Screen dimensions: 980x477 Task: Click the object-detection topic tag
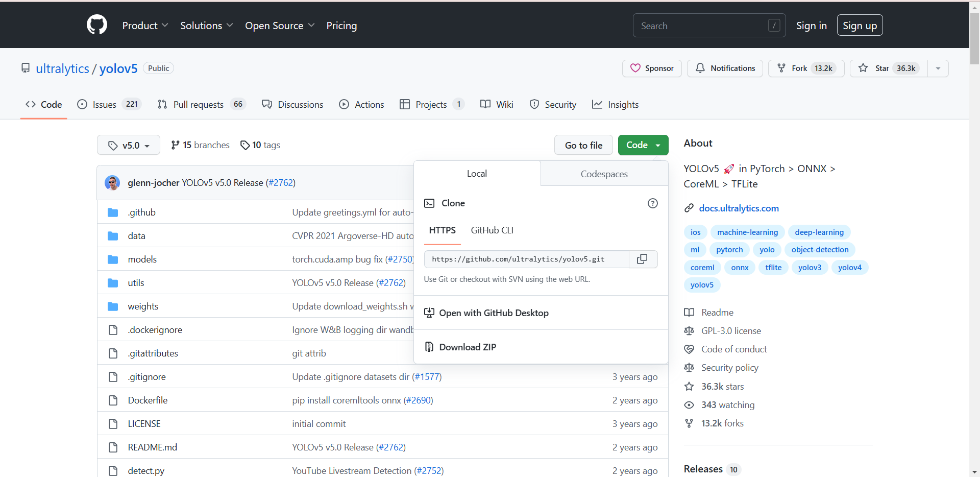(820, 250)
